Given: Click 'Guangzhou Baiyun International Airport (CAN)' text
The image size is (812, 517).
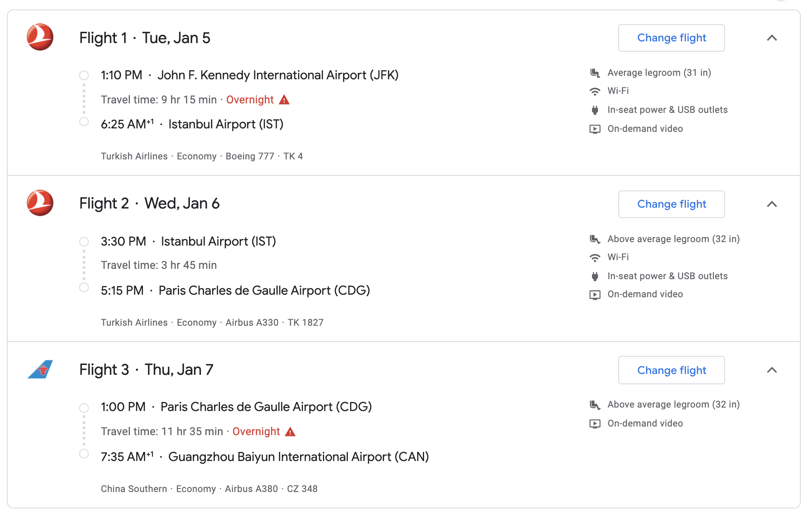Looking at the screenshot, I should coord(299,457).
